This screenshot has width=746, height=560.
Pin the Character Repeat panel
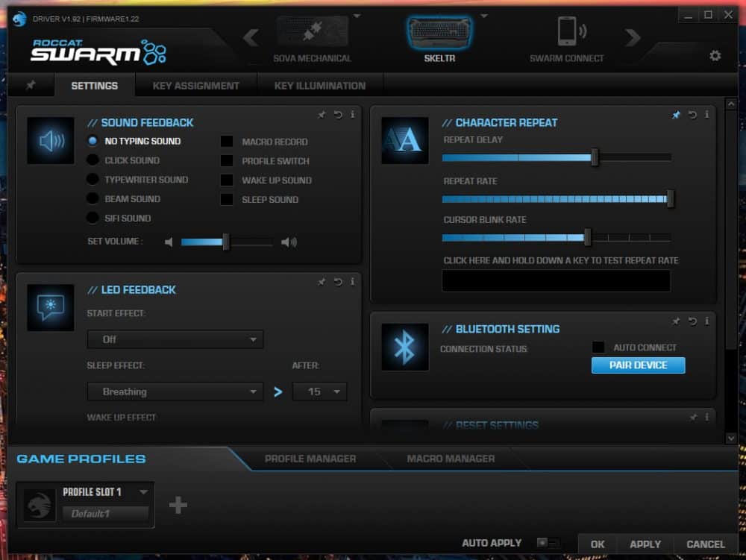[676, 115]
